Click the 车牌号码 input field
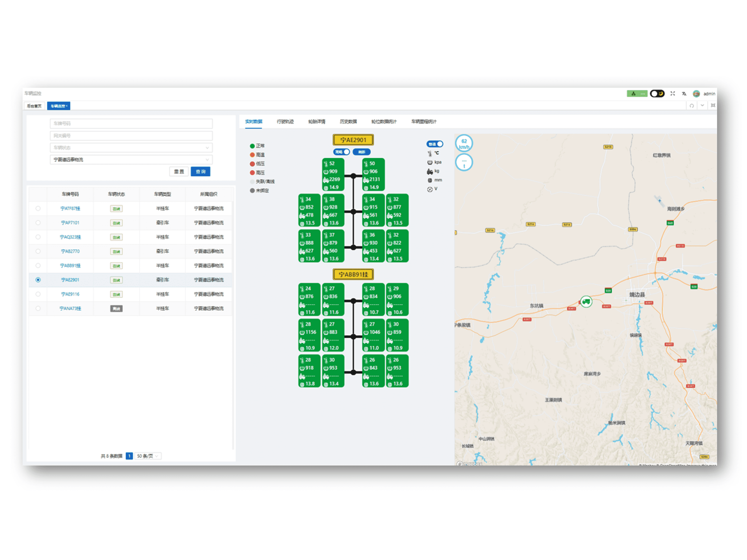 click(131, 124)
